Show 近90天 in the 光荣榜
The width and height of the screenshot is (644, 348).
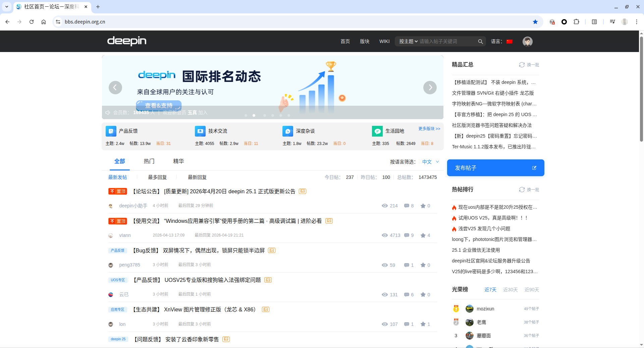tap(532, 290)
